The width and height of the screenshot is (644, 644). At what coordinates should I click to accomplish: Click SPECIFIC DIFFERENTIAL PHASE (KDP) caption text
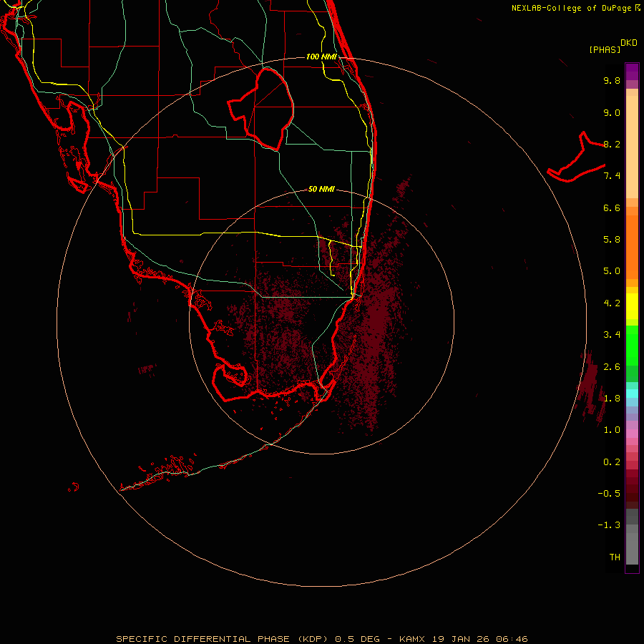tap(221, 639)
